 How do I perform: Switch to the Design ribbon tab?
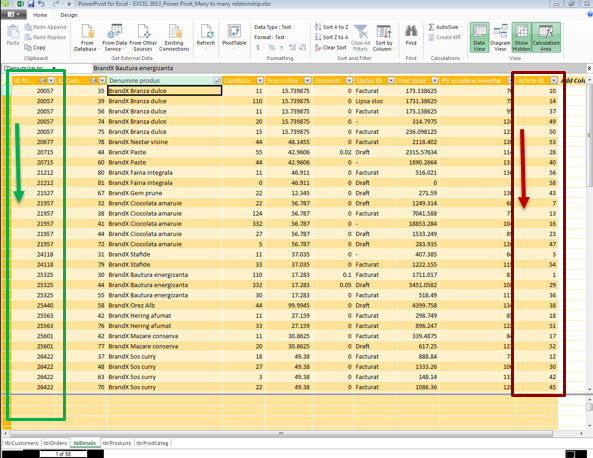pos(69,15)
